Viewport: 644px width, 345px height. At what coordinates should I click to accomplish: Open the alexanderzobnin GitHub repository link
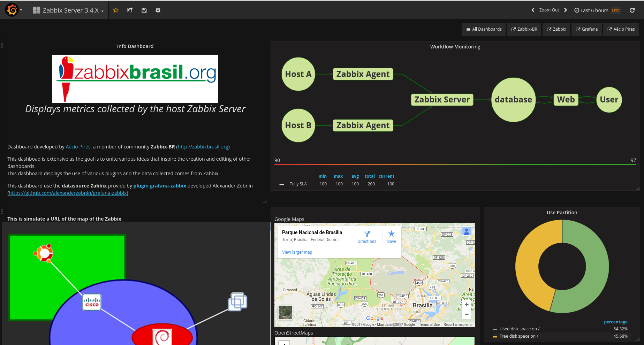tap(68, 193)
